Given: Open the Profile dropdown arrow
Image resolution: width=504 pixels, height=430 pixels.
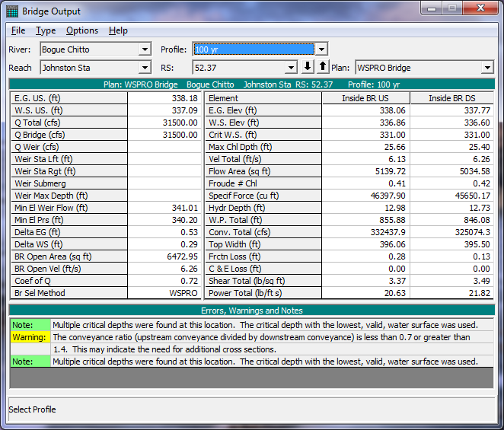Looking at the screenshot, I should [x=321, y=49].
